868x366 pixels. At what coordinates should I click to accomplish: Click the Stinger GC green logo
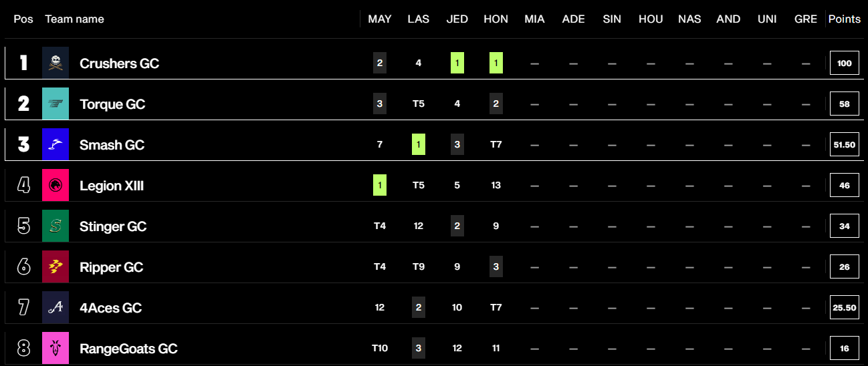pyautogui.click(x=56, y=226)
